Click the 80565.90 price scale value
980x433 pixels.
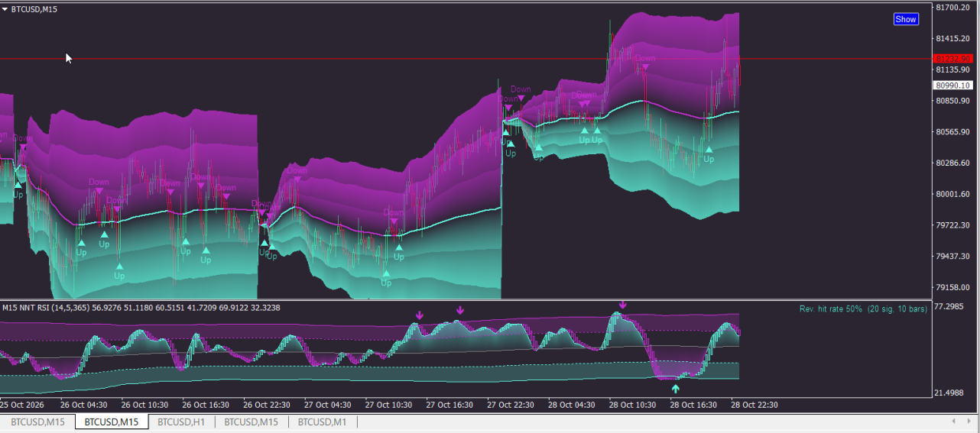[952, 132]
